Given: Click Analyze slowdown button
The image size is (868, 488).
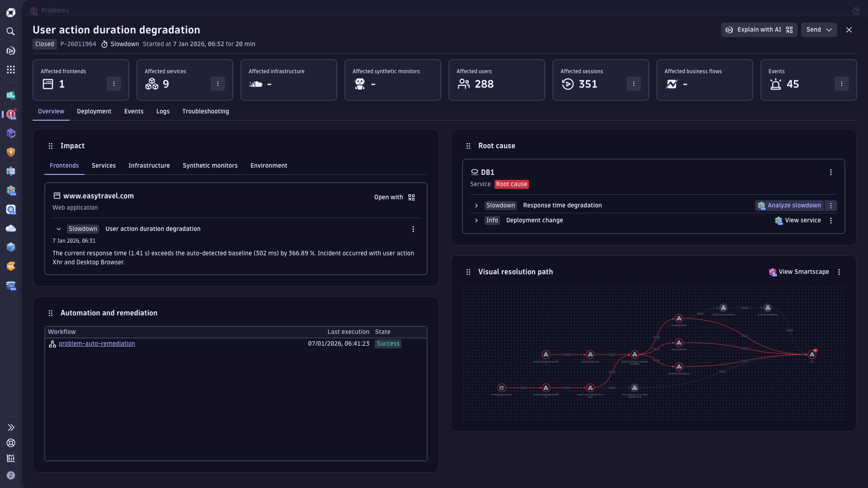Looking at the screenshot, I should pyautogui.click(x=789, y=206).
